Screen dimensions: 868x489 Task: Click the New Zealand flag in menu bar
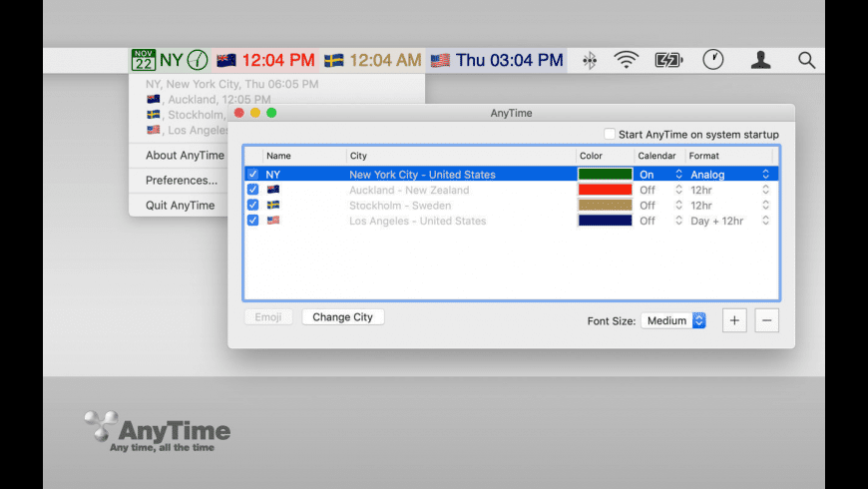click(x=226, y=60)
